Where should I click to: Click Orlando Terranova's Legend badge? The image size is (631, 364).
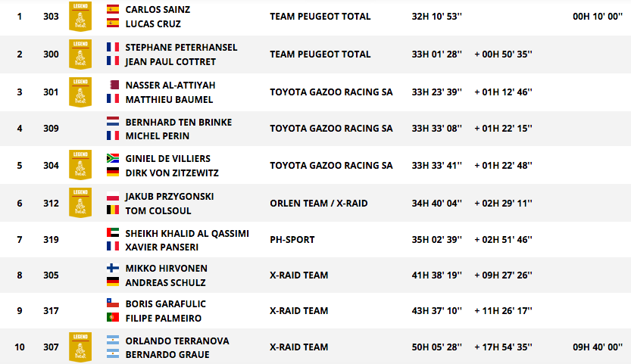click(x=80, y=347)
